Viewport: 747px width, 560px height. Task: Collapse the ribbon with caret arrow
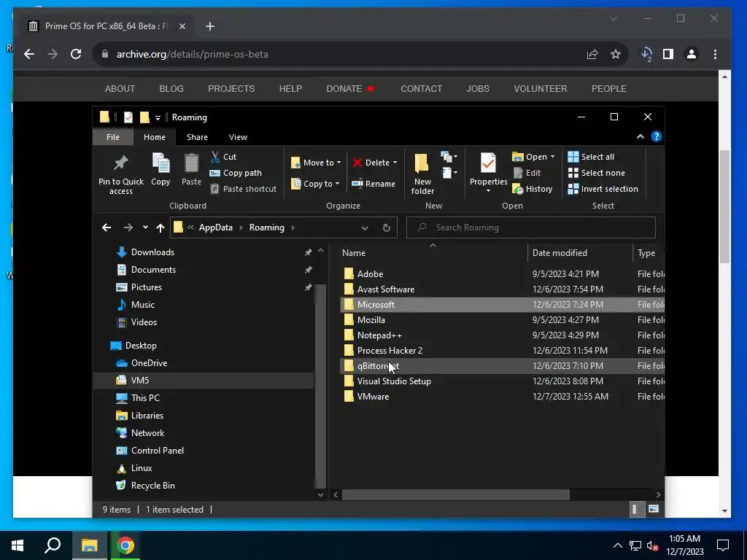point(640,136)
